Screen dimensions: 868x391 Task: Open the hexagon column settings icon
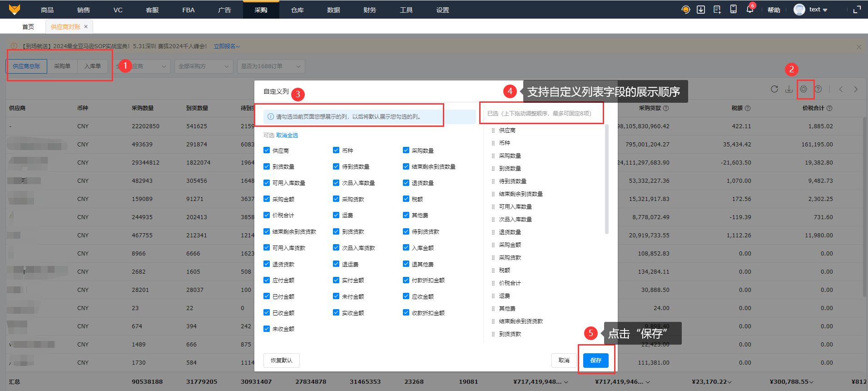pos(804,89)
